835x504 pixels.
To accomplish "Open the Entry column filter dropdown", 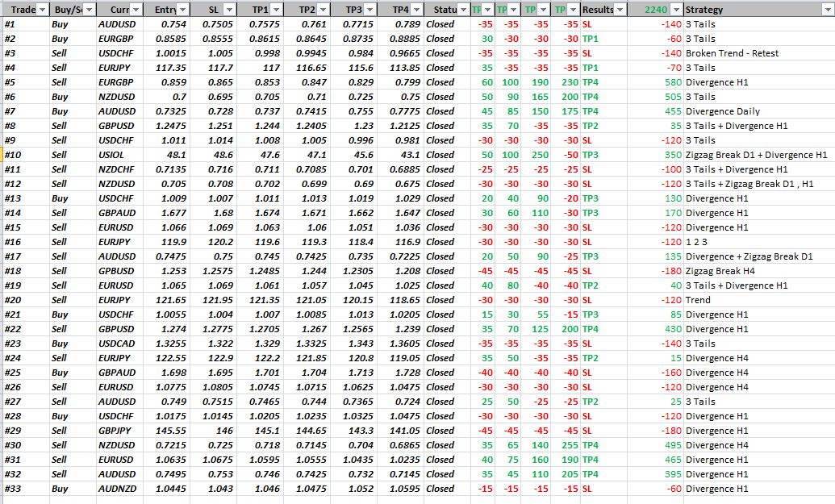I will tap(182, 10).
